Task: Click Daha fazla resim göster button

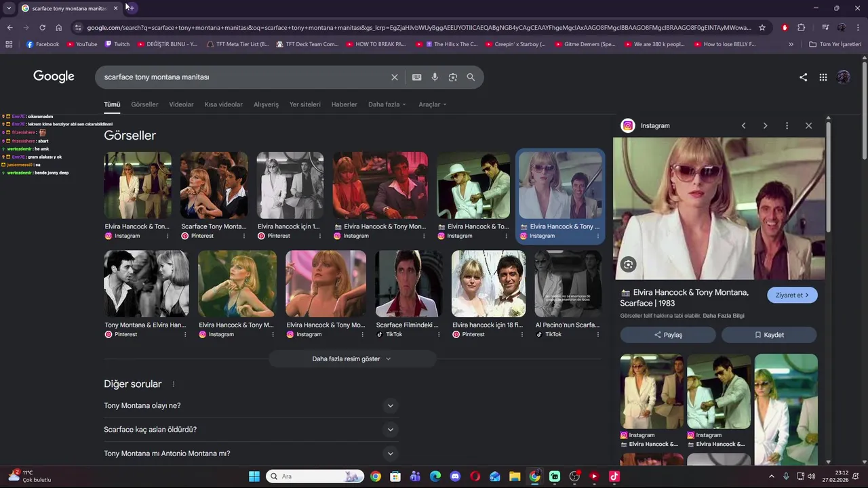Action: tap(351, 359)
